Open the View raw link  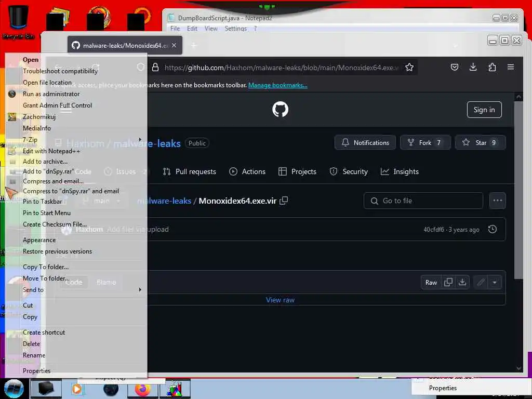pyautogui.click(x=280, y=300)
